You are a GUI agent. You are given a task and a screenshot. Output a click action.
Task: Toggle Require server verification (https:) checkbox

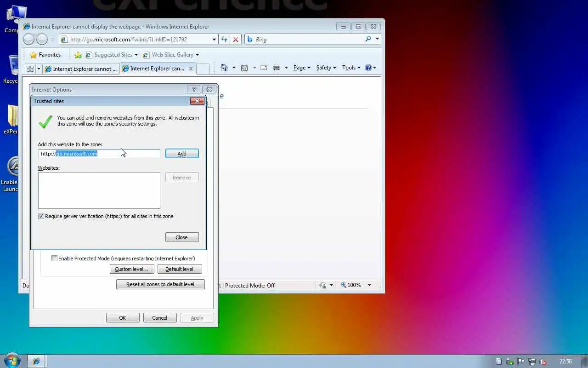[41, 216]
